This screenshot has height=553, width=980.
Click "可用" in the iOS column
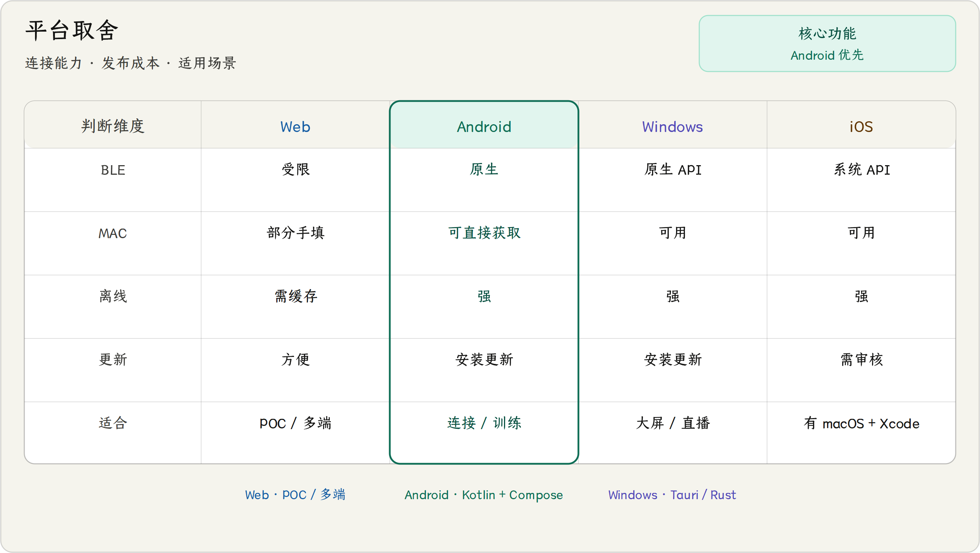coord(861,233)
